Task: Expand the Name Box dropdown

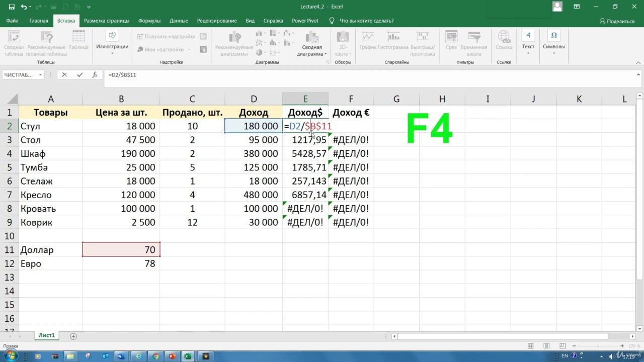Action: pyautogui.click(x=40, y=75)
